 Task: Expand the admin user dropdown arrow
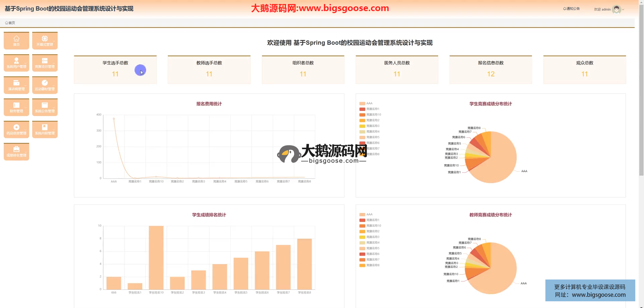pyautogui.click(x=623, y=10)
